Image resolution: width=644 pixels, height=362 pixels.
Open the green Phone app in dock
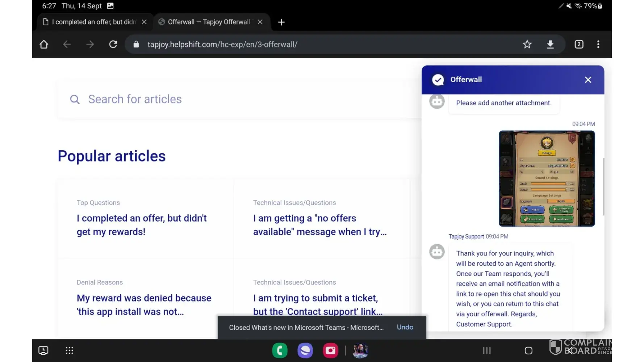click(x=280, y=350)
